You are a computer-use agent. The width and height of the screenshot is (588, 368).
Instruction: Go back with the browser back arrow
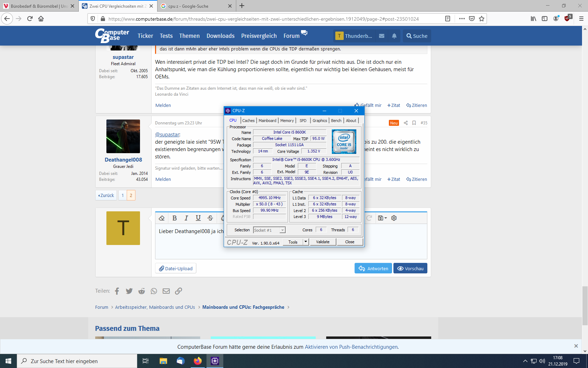point(7,19)
